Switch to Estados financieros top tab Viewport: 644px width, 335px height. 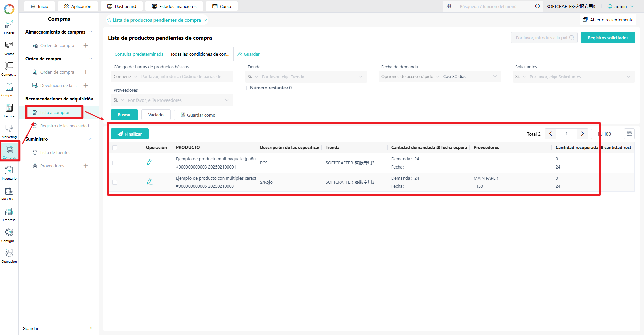click(174, 6)
